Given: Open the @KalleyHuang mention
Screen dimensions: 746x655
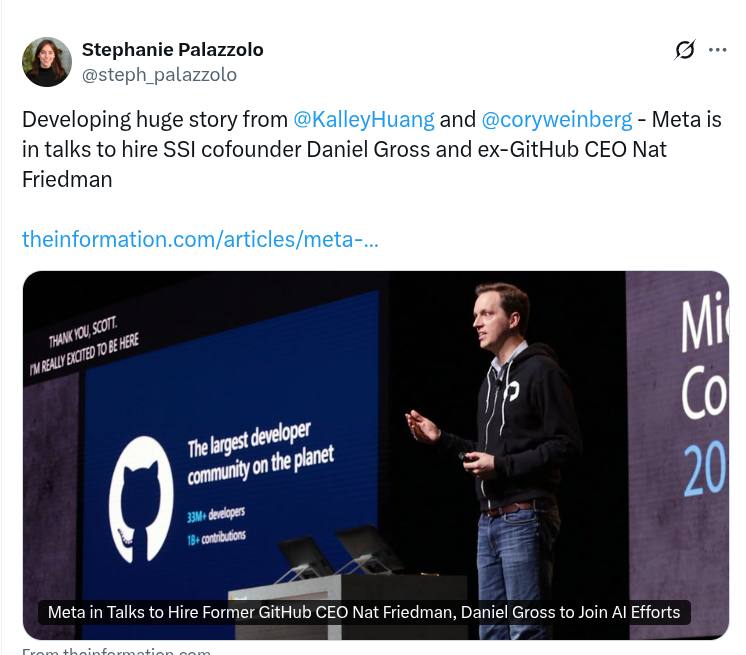Looking at the screenshot, I should (363, 119).
